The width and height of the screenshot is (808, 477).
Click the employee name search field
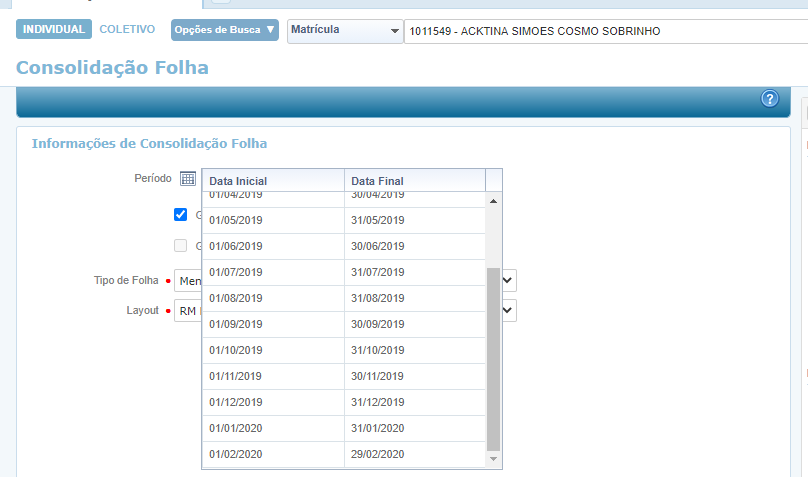coord(605,32)
